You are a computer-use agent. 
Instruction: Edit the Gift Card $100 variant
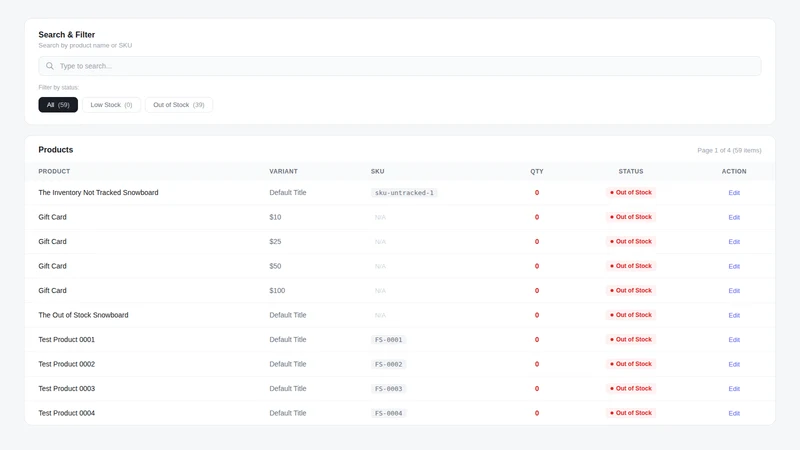[x=734, y=291]
